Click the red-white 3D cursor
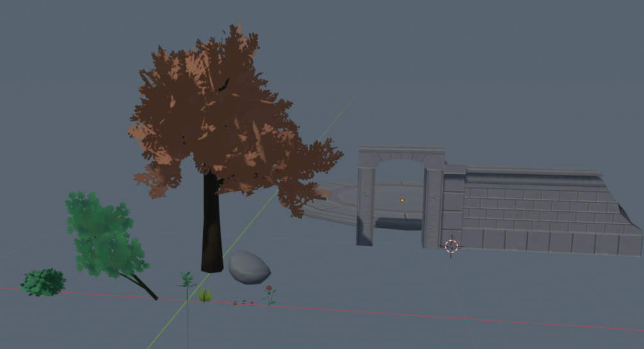This screenshot has width=644, height=349. (451, 247)
